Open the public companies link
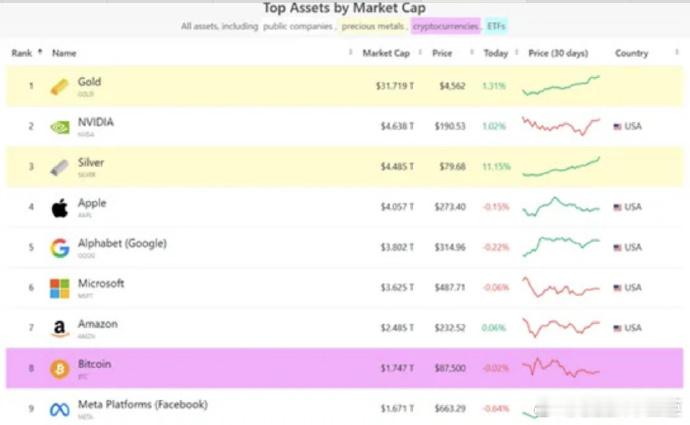The width and height of the screenshot is (690, 425). [x=297, y=26]
